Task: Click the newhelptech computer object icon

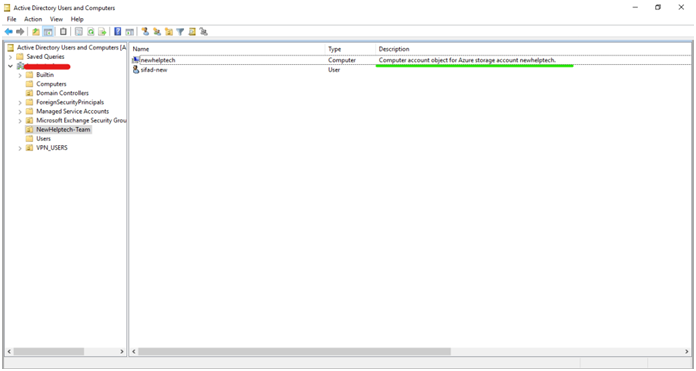Action: [136, 60]
